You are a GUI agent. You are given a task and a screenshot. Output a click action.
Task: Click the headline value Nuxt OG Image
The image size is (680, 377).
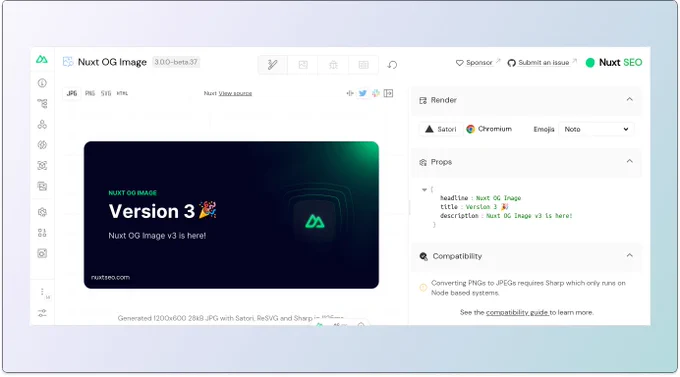498,198
